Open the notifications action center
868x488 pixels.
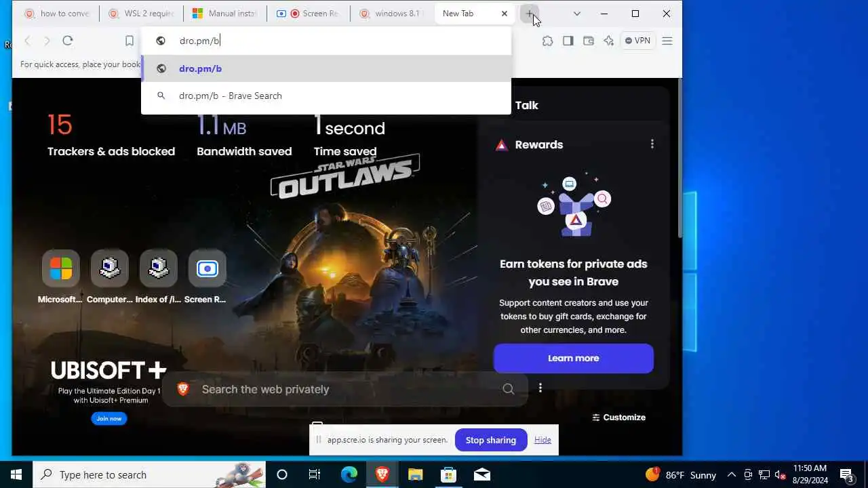(847, 474)
